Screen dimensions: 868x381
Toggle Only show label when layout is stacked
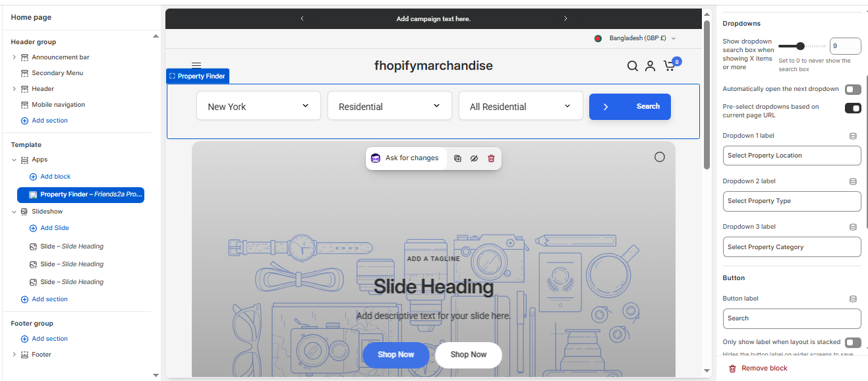coord(853,342)
